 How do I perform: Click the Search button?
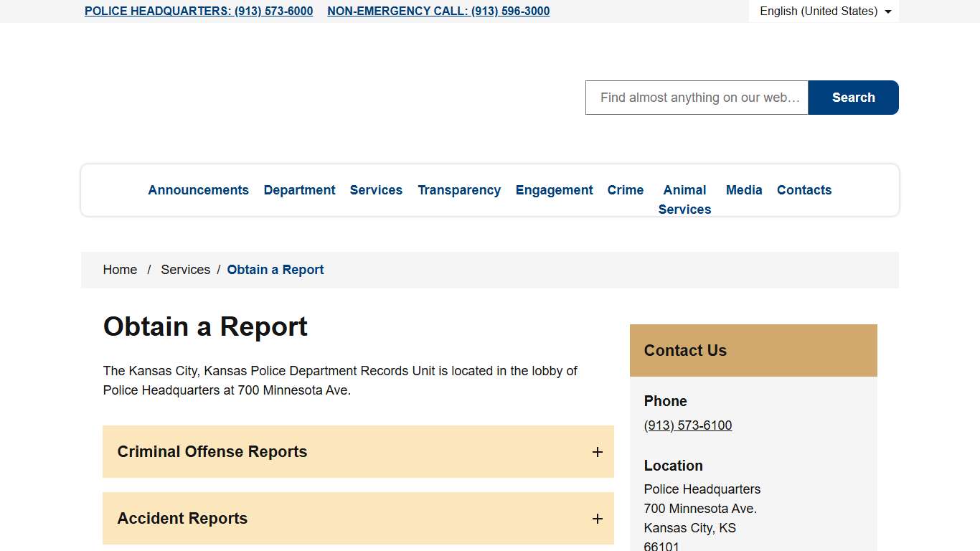click(853, 97)
